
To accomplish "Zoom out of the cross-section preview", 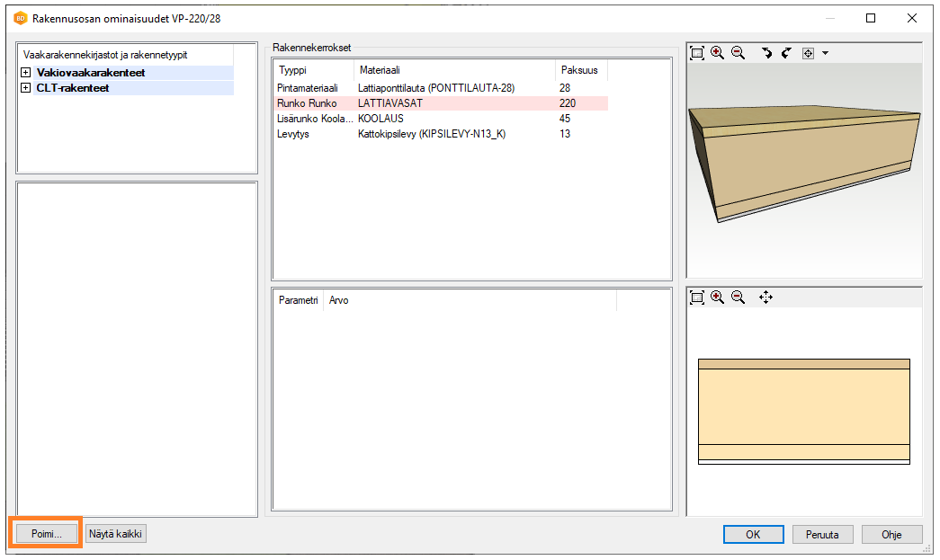I will [x=738, y=297].
